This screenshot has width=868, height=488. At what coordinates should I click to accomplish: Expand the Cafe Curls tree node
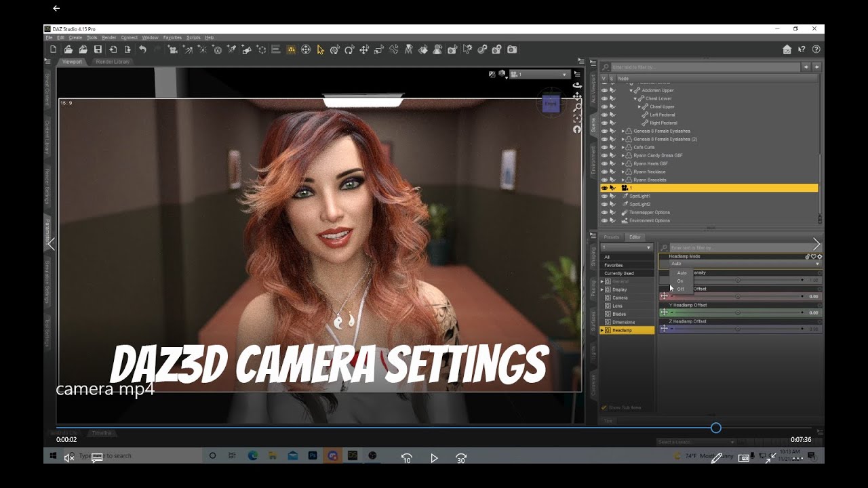tap(623, 147)
